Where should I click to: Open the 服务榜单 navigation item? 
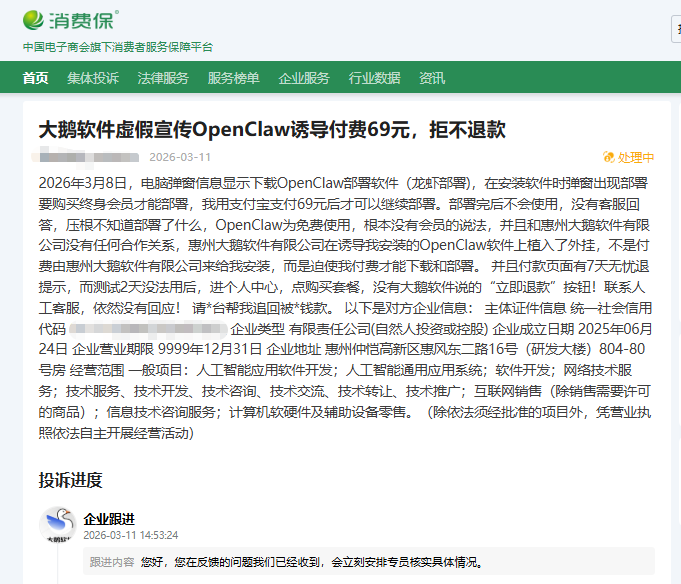[233, 78]
